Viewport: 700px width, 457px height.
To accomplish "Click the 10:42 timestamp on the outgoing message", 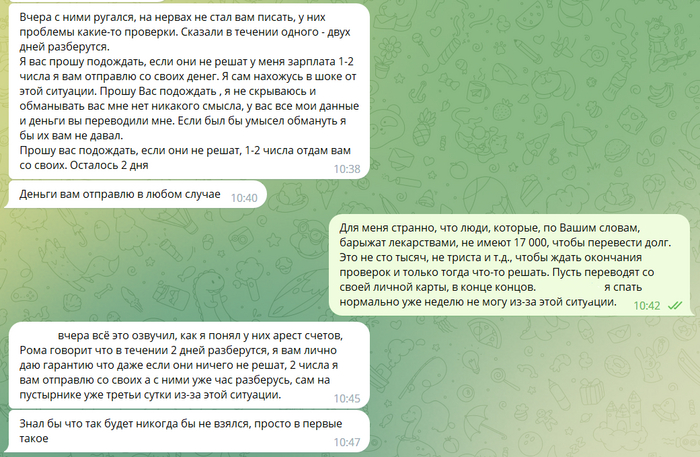I will coord(647,305).
